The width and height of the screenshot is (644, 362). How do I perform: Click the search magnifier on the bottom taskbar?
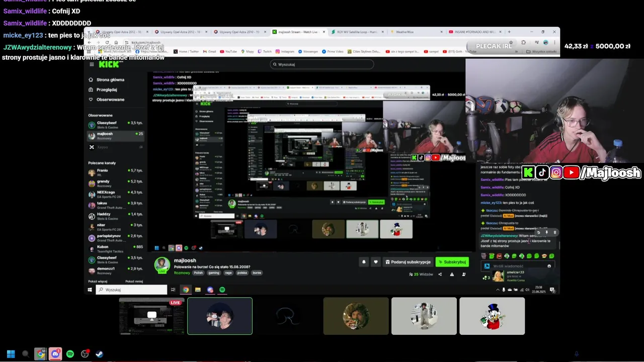(25, 354)
